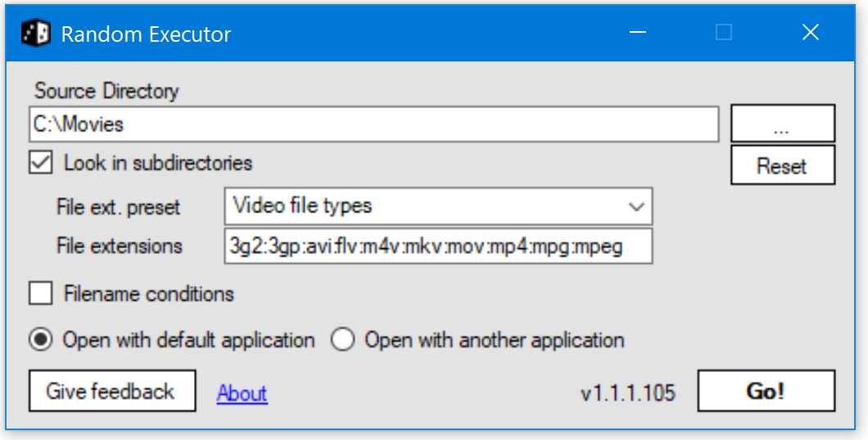Click the Reset button
The height and width of the screenshot is (440, 868).
point(783,166)
